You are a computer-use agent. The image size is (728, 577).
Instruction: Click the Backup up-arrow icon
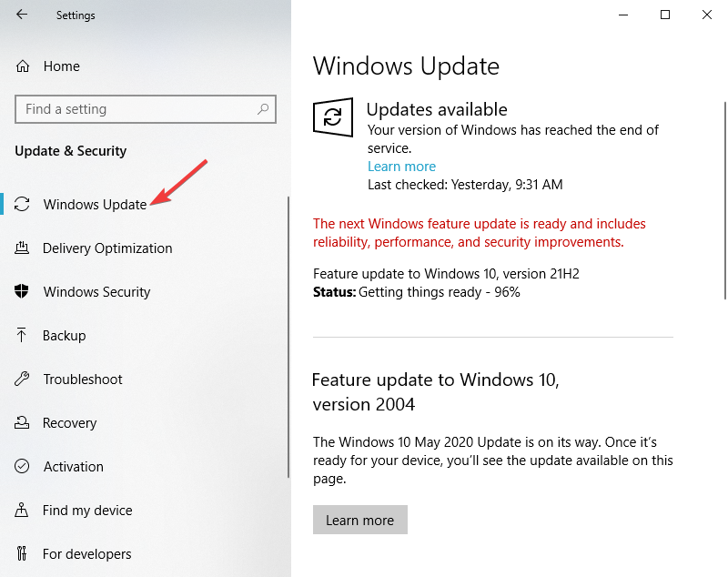(21, 335)
